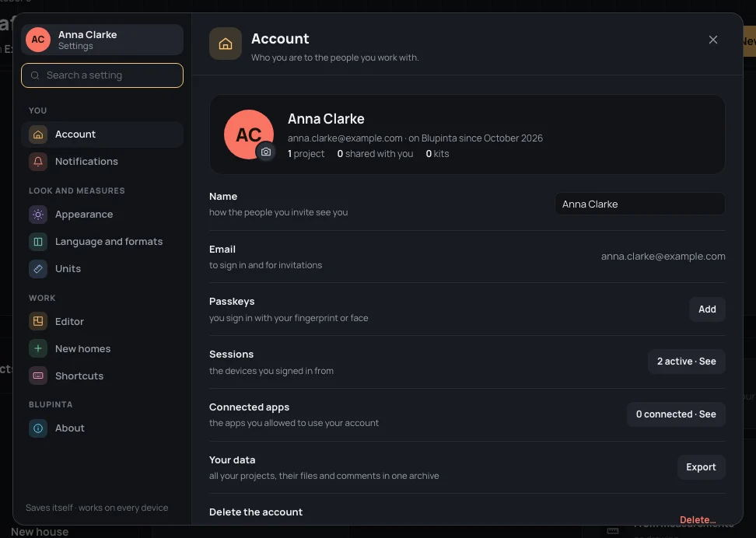Image resolution: width=756 pixels, height=538 pixels.
Task: Click the Shortcuts keyboard icon
Action: (38, 376)
